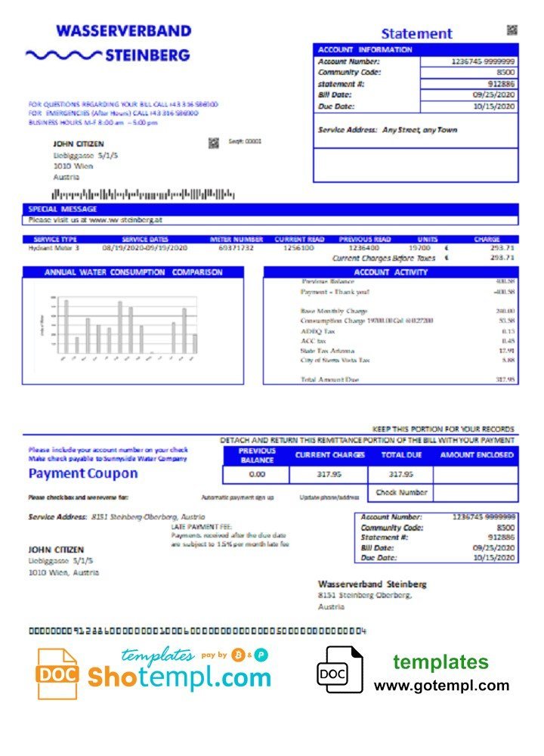Click the Special Message header bar
544x756 pixels.
(270, 209)
